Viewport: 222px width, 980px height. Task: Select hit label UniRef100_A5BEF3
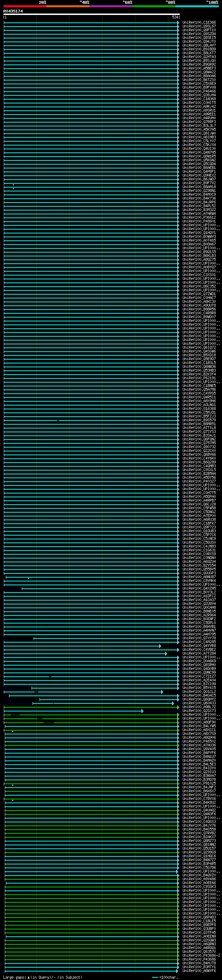coord(199,68)
